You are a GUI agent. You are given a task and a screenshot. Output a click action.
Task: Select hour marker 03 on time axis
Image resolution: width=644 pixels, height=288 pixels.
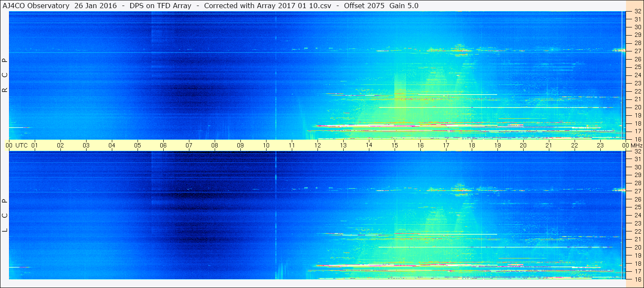click(x=86, y=145)
